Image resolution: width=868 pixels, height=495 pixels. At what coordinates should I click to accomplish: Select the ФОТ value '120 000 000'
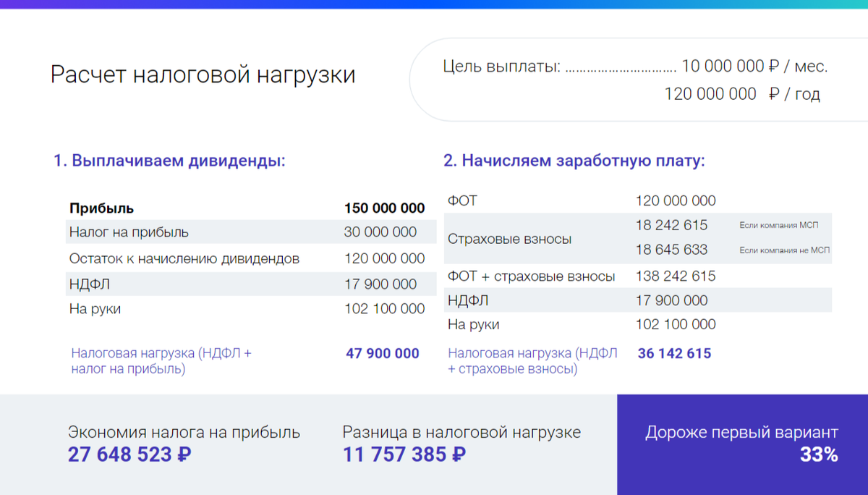click(676, 201)
